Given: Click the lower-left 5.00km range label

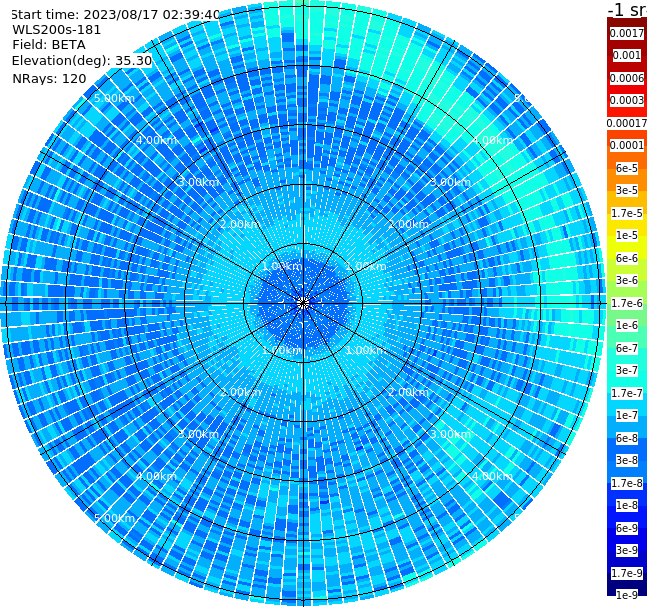Looking at the screenshot, I should [x=114, y=518].
